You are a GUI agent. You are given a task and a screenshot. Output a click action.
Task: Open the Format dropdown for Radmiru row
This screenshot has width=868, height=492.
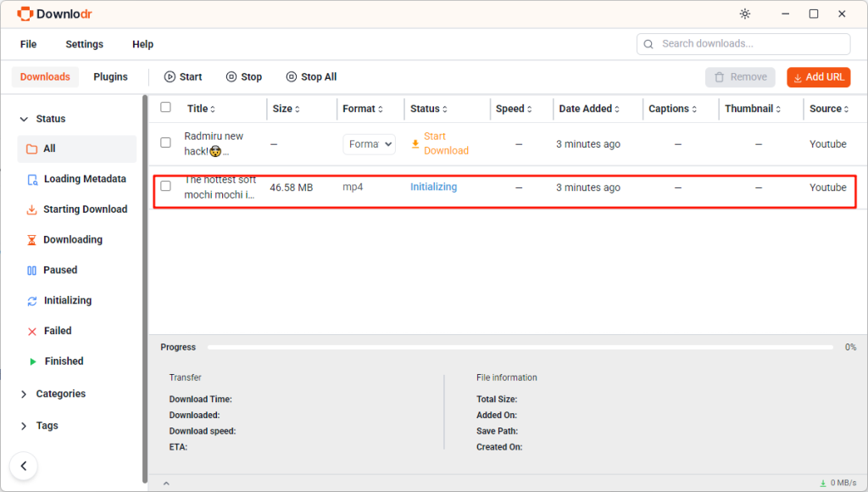coord(369,144)
